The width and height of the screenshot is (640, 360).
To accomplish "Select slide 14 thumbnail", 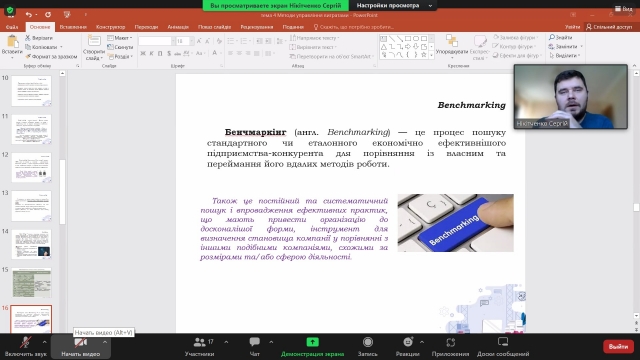I will tap(31, 244).
